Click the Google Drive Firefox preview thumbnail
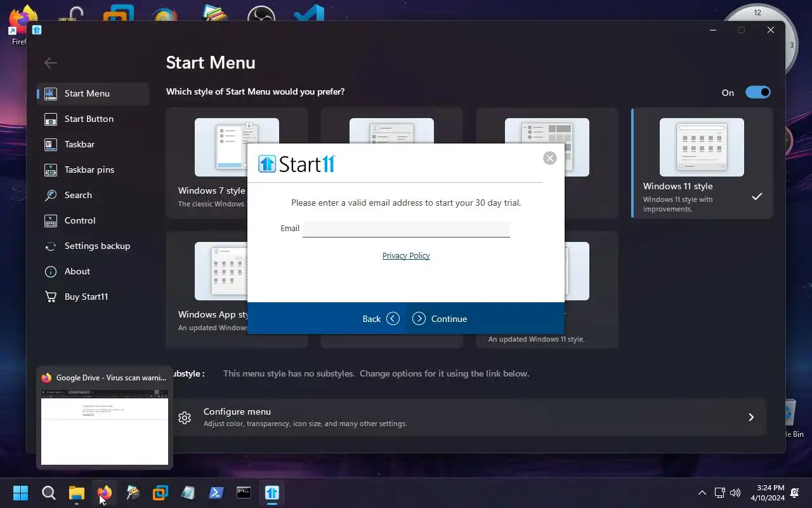This screenshot has width=812, height=508. (x=105, y=431)
